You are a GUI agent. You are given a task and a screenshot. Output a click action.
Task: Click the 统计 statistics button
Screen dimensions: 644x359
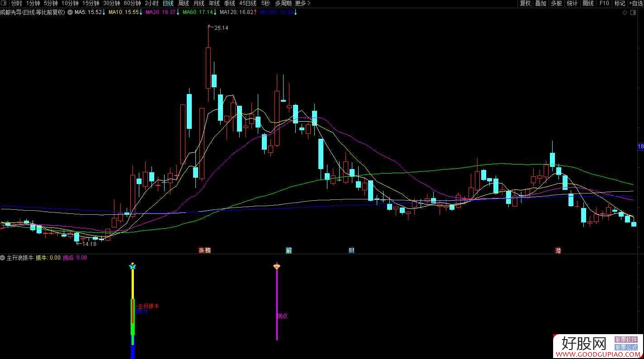pos(572,3)
